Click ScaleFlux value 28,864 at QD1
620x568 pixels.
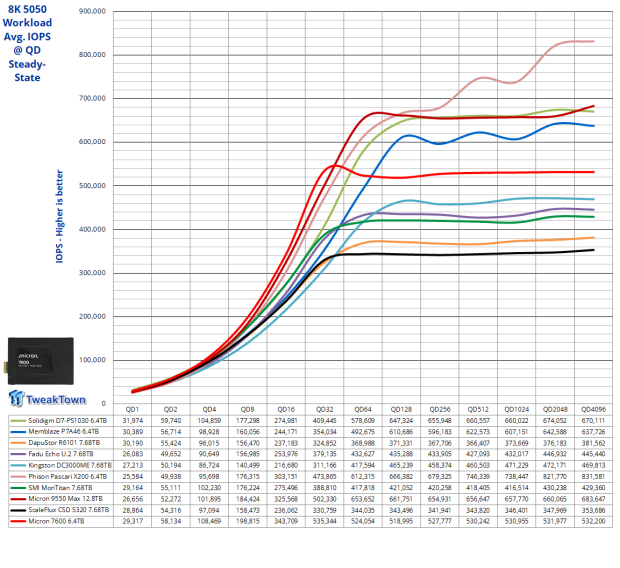[132, 510]
